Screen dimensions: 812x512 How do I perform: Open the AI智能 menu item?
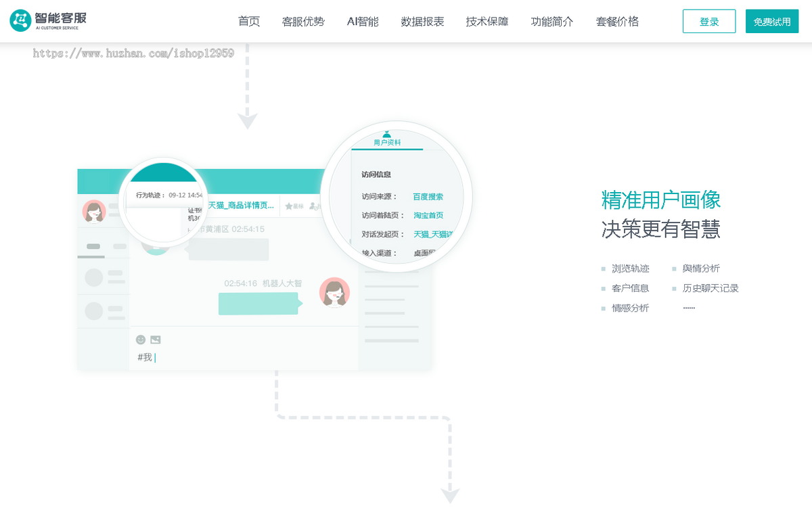[x=363, y=22]
